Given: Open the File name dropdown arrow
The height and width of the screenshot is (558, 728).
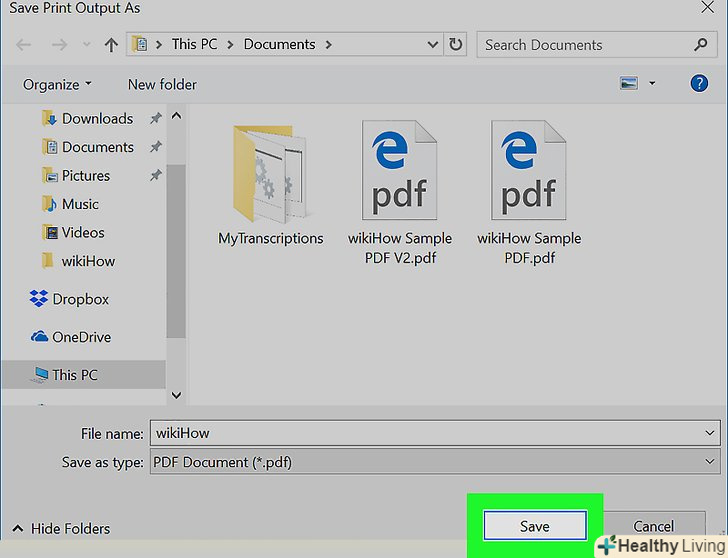Looking at the screenshot, I should click(x=709, y=433).
